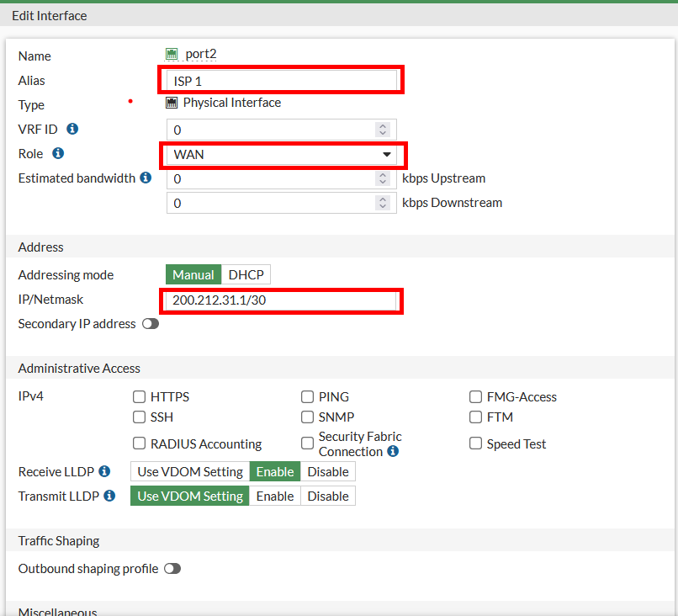
Task: Click the port2 interface icon
Action: point(172,54)
